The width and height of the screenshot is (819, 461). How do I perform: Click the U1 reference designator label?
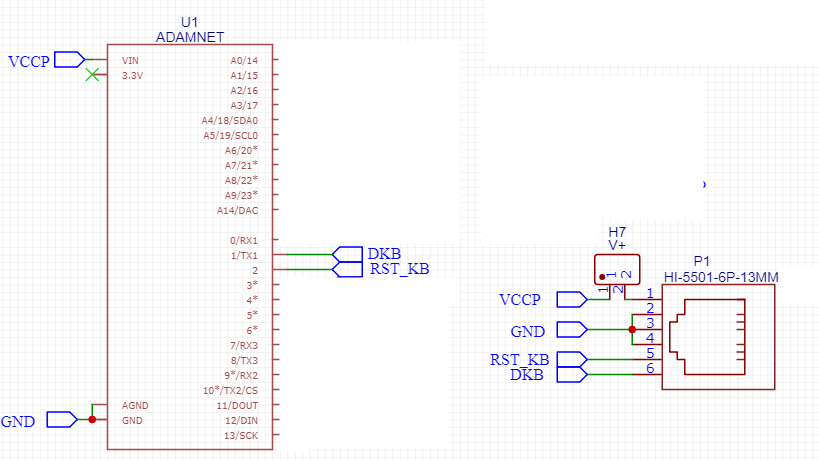tap(190, 22)
